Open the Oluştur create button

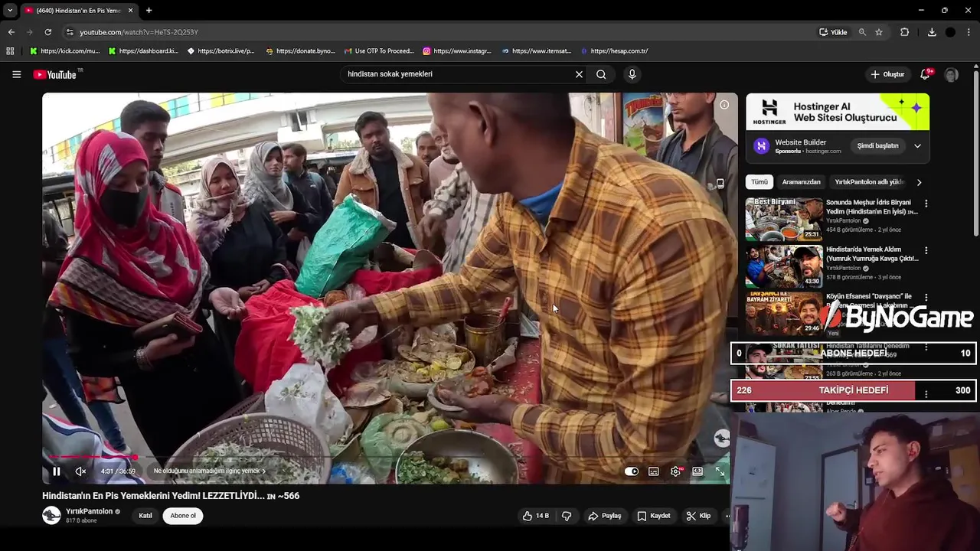coord(887,74)
